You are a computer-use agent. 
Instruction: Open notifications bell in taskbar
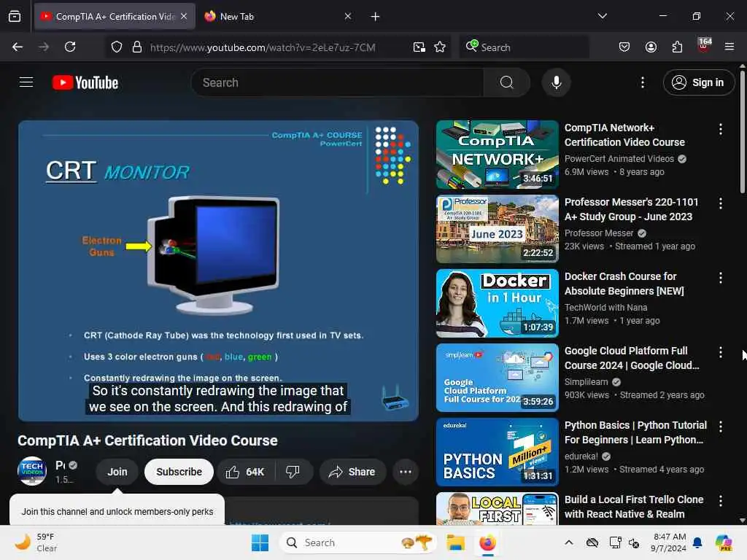697,542
